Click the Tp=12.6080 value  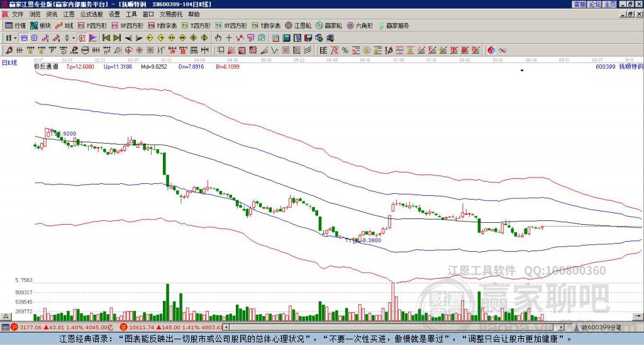pyautogui.click(x=80, y=66)
